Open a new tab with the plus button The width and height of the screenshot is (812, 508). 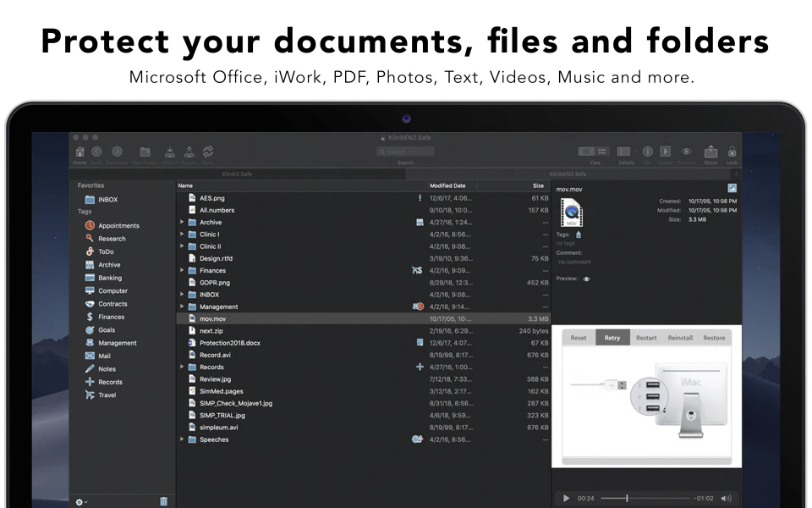click(x=737, y=173)
